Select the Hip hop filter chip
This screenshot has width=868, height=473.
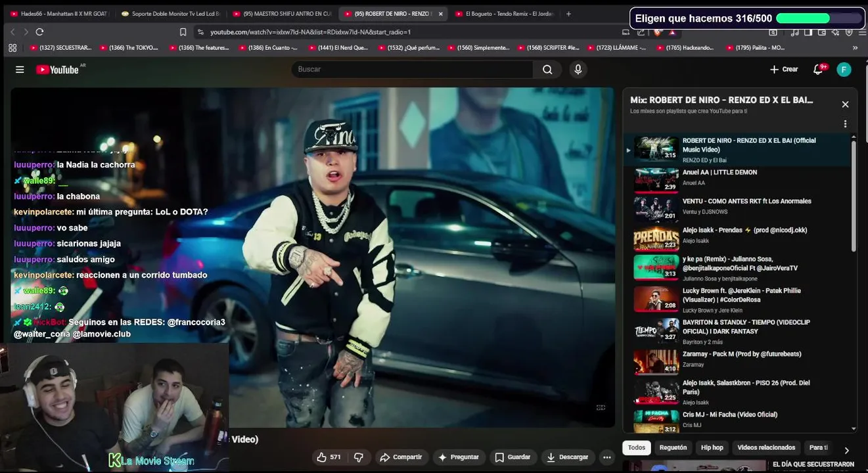712,447
